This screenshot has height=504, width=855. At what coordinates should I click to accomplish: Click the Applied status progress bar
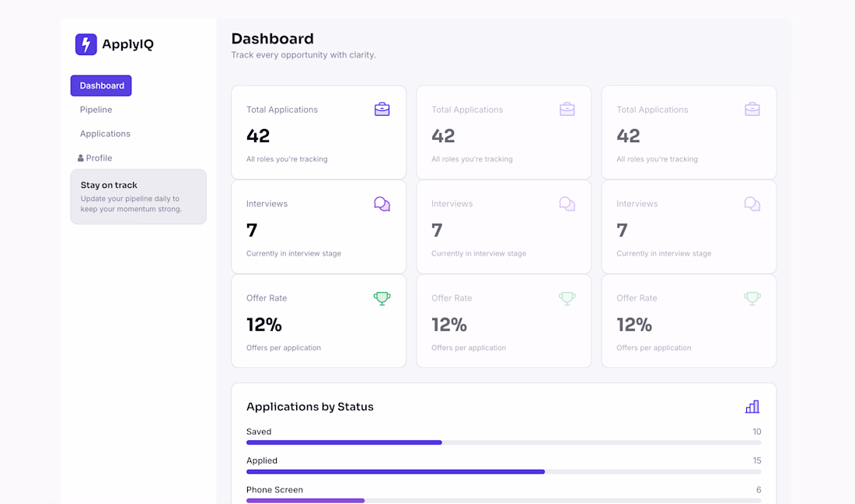(x=504, y=471)
